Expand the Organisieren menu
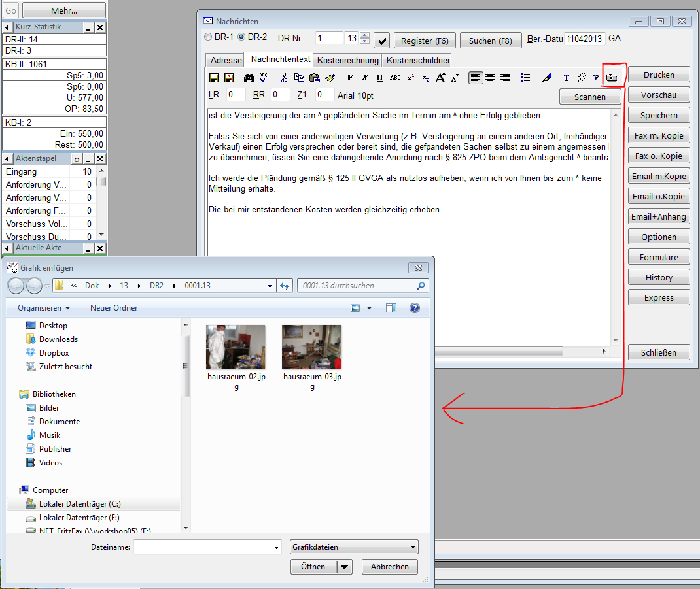Screen dimensions: 700x589 (x=44, y=307)
